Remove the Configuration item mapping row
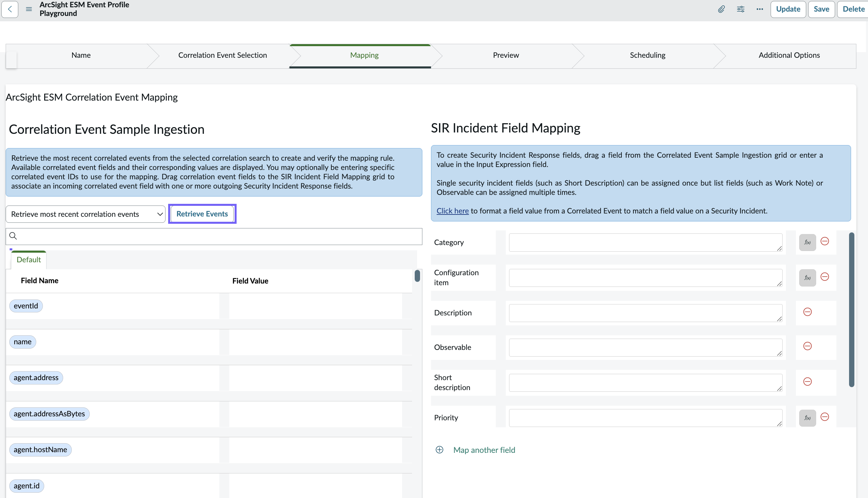 [825, 277]
